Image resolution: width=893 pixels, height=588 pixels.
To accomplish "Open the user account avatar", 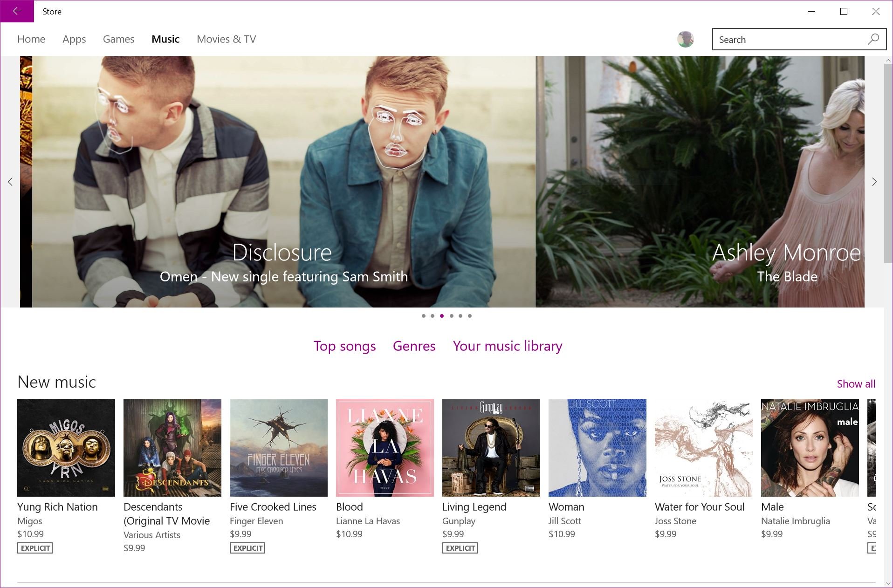I will tap(685, 39).
